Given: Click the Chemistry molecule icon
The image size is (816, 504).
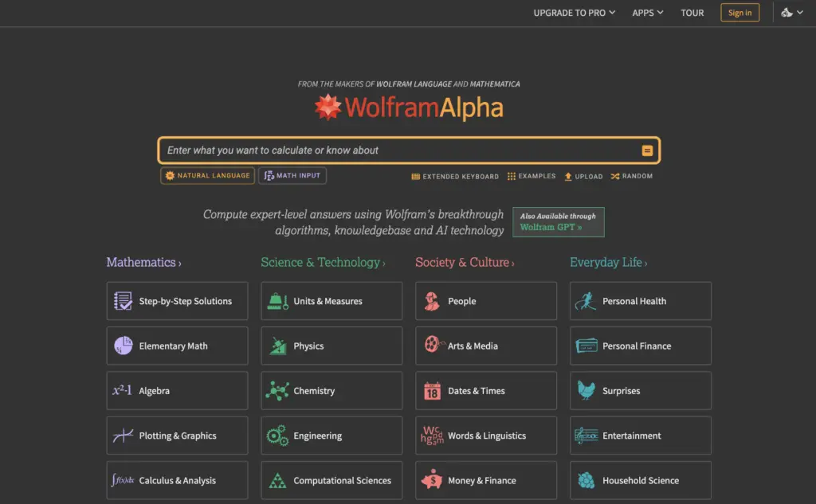Looking at the screenshot, I should click(277, 391).
